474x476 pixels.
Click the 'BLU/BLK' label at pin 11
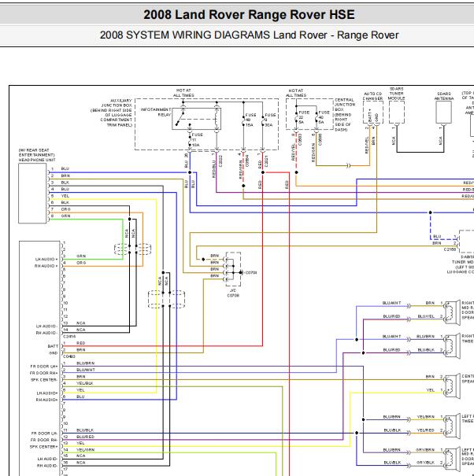85,430
